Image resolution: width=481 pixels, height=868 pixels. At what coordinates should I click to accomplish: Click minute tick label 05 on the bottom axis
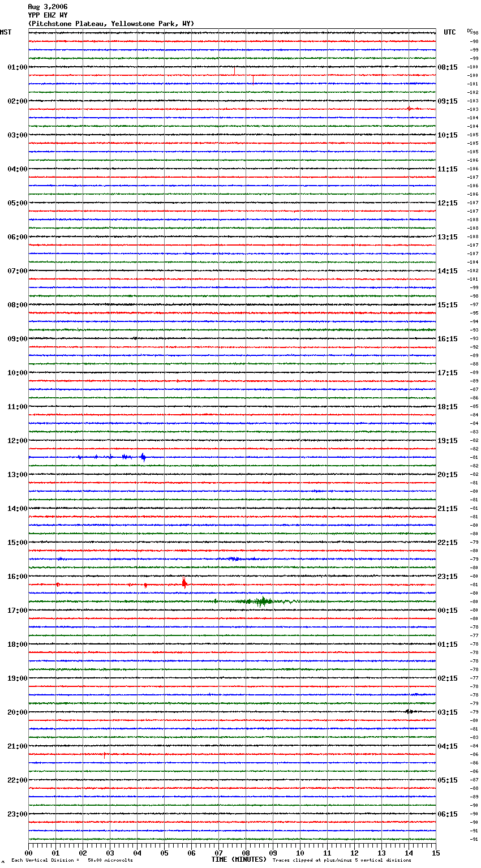pos(165,852)
